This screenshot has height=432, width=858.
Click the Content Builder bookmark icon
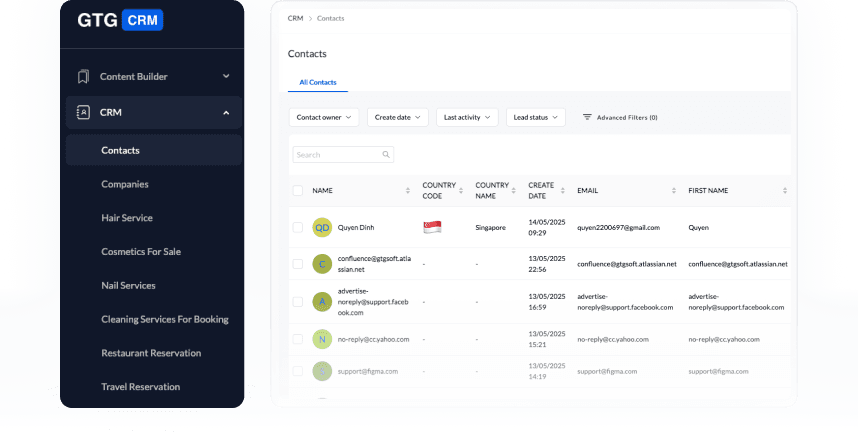tap(83, 77)
